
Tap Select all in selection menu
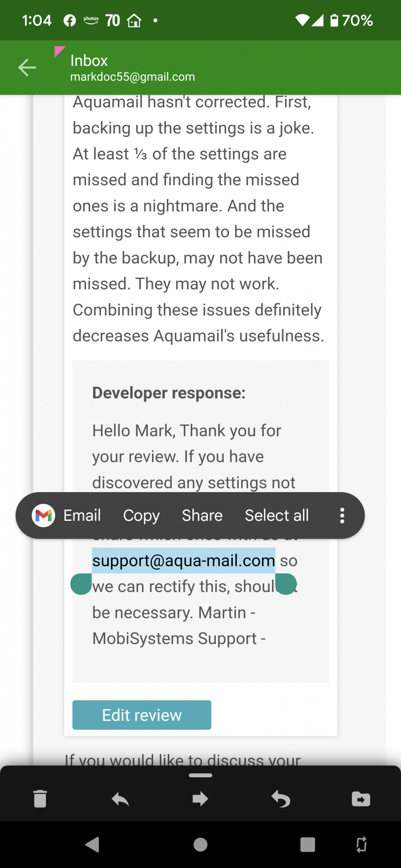pos(277,516)
